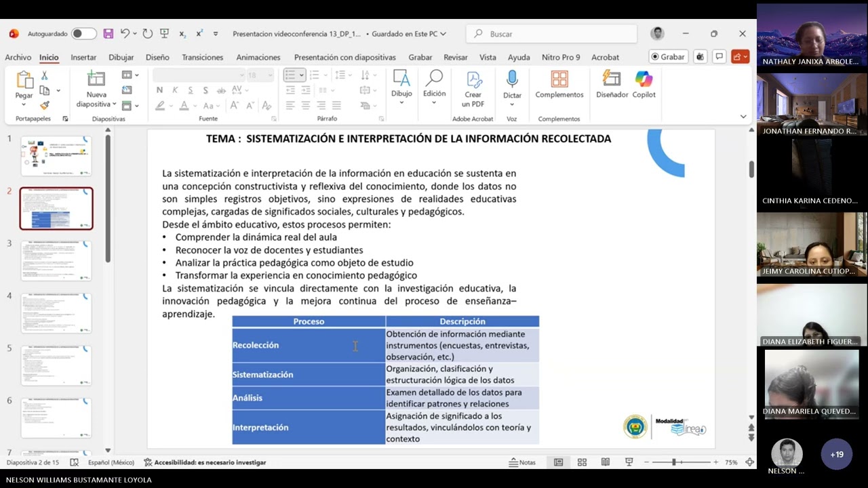Launch Copilot
The image size is (868, 488).
coord(644,85)
